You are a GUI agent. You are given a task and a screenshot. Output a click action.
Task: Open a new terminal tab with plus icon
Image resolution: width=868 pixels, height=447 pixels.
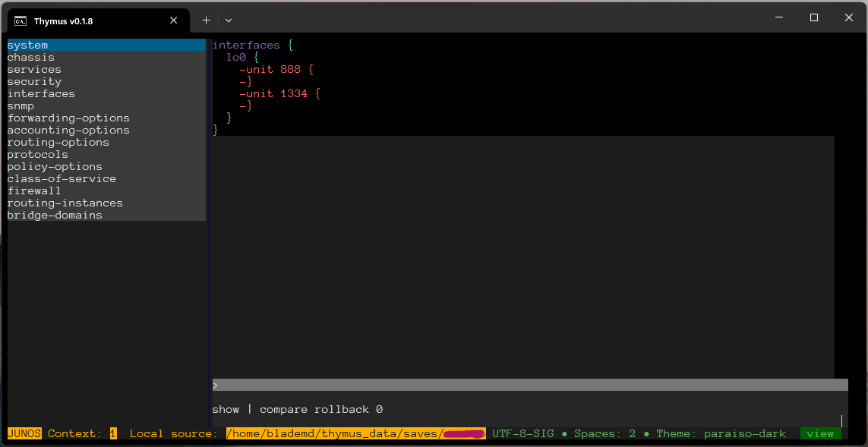click(x=206, y=20)
